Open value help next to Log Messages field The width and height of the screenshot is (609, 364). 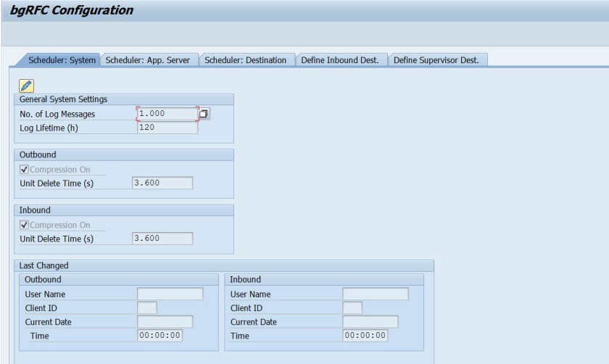tap(204, 114)
